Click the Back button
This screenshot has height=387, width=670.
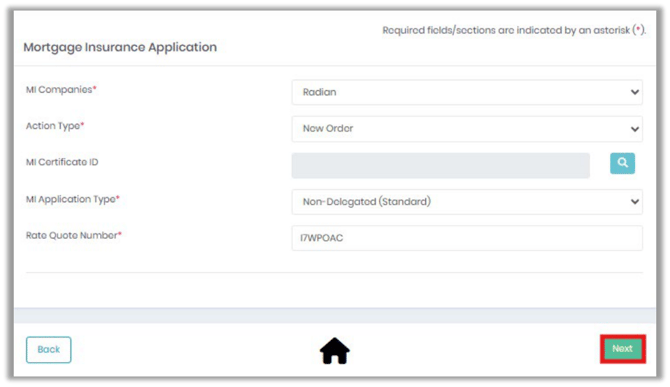[49, 350]
